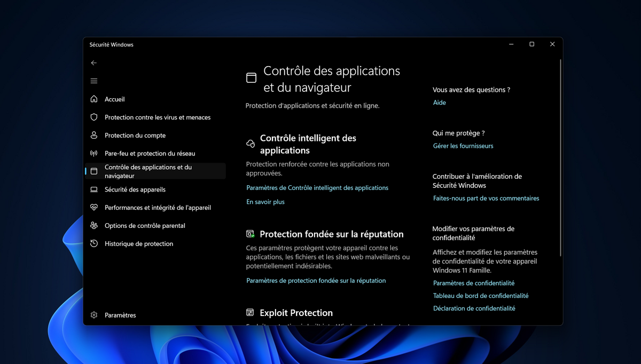The height and width of the screenshot is (364, 641).
Task: Open the Tableau de bord de confidentialité
Action: [481, 295]
